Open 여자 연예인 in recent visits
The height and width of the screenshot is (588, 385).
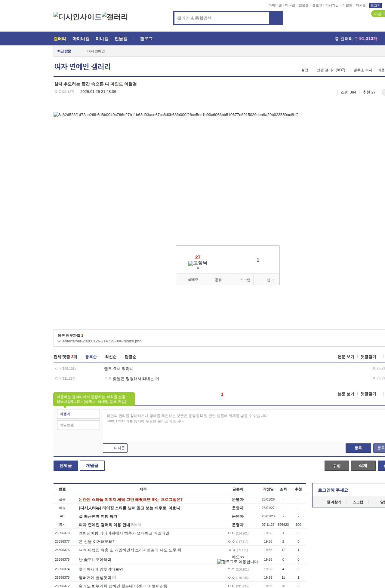click(x=96, y=51)
